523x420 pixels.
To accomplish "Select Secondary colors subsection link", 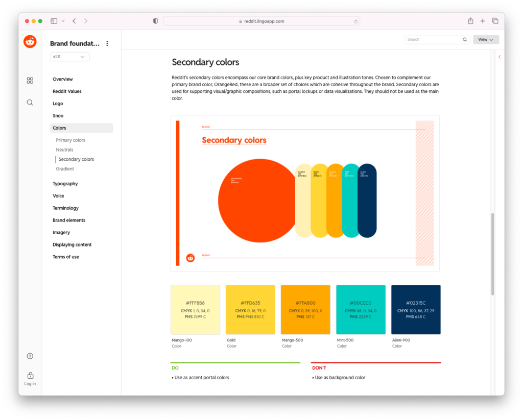I will point(77,159).
